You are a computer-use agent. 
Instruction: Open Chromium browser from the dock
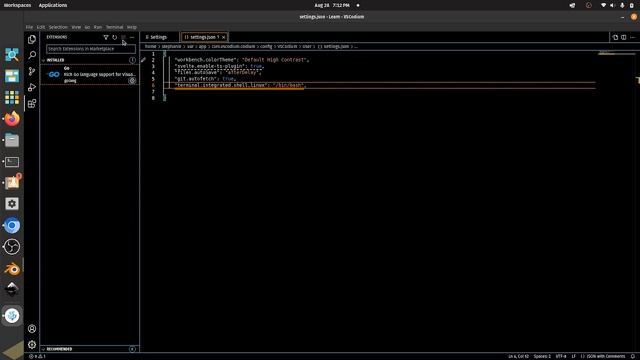coord(12,225)
